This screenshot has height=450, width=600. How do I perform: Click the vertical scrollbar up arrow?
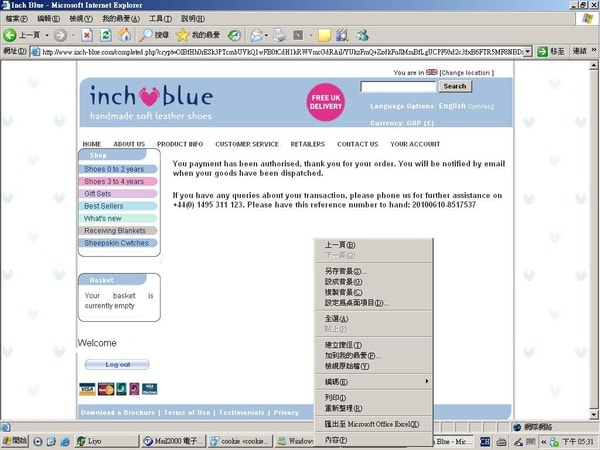593,66
